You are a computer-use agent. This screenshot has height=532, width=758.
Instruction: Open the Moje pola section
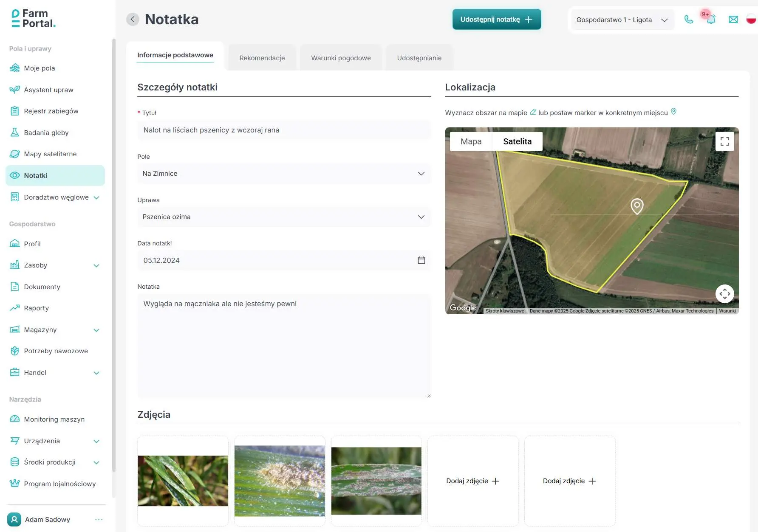coord(40,68)
